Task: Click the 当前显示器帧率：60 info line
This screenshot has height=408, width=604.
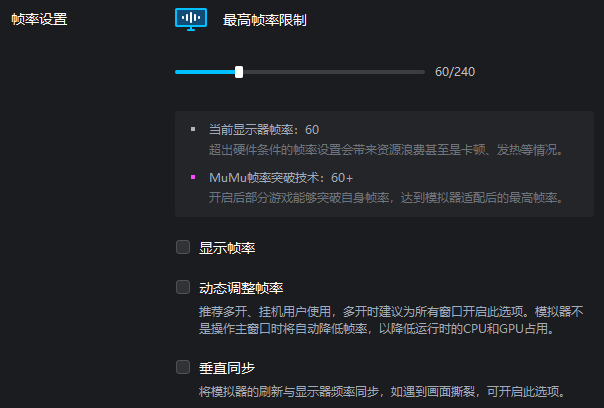Action: click(264, 130)
